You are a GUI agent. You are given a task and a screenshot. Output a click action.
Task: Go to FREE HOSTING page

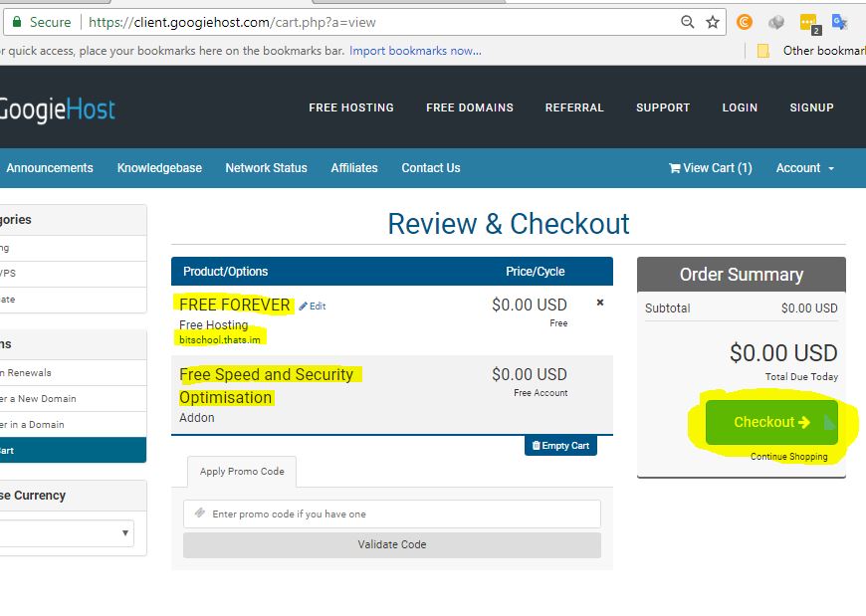click(x=351, y=107)
